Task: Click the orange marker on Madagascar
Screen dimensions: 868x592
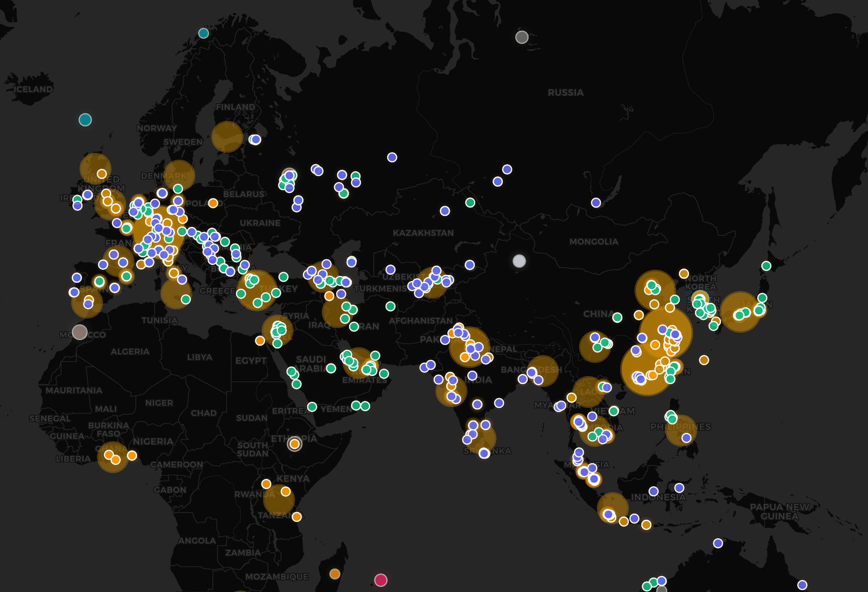Action: click(x=335, y=574)
